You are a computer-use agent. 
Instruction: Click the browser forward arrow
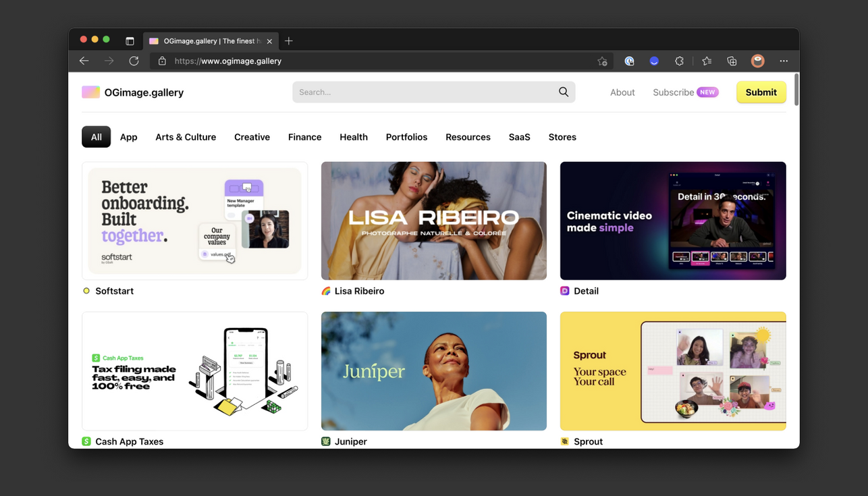[x=109, y=61]
